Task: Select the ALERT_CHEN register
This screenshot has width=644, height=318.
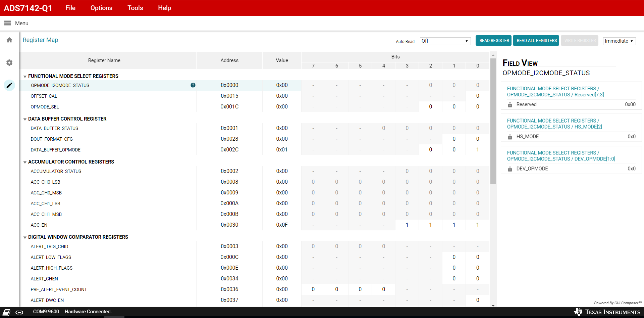Action: coord(44,279)
